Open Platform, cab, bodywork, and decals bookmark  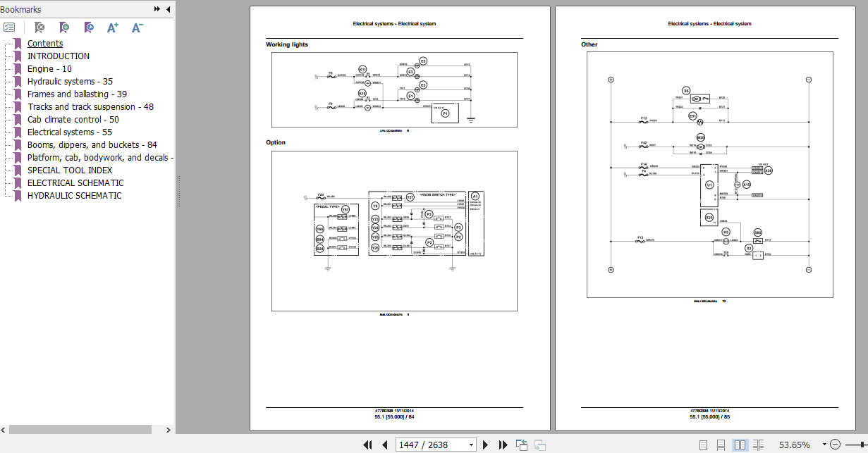[100, 158]
